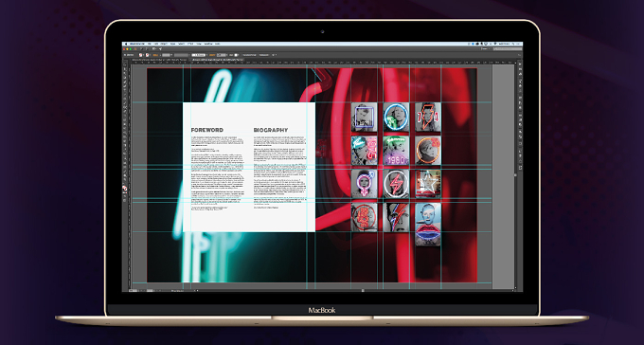Select the white neon star image
This screenshot has height=345, width=644.
click(428, 184)
